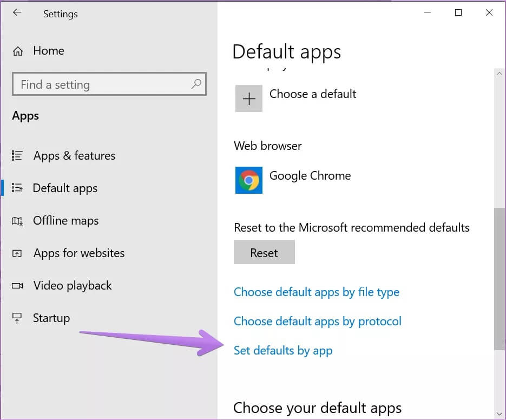Click the Settings window title
This screenshot has height=420, width=506.
pyautogui.click(x=61, y=14)
